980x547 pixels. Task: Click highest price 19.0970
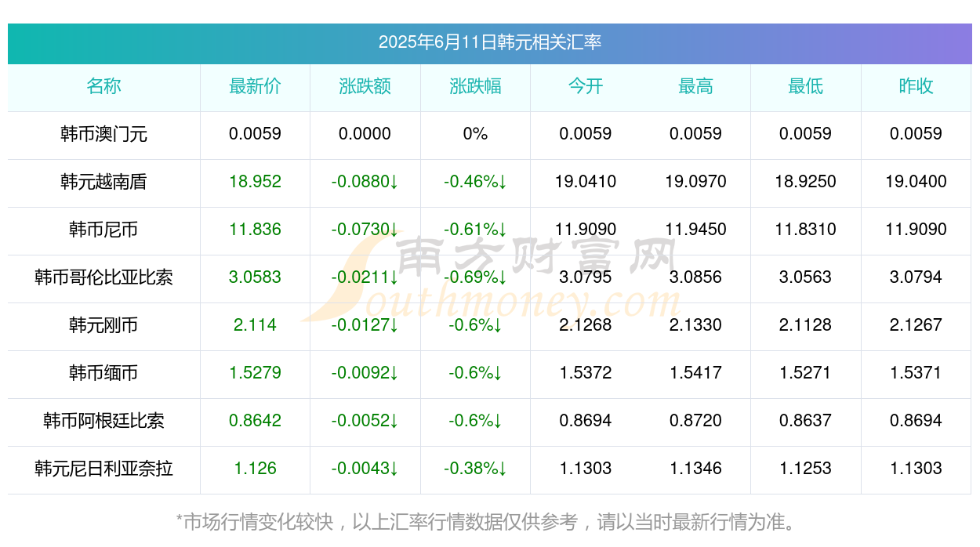(695, 182)
